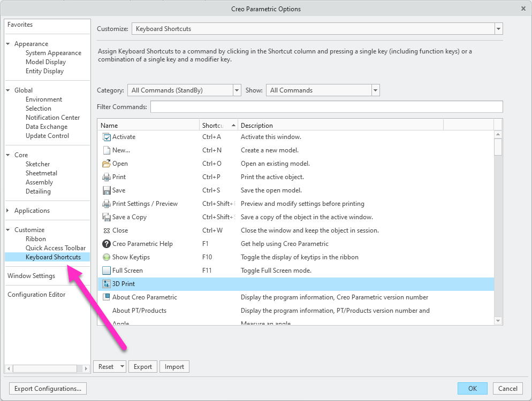Click the Open command icon
The image size is (532, 401).
pyautogui.click(x=106, y=164)
